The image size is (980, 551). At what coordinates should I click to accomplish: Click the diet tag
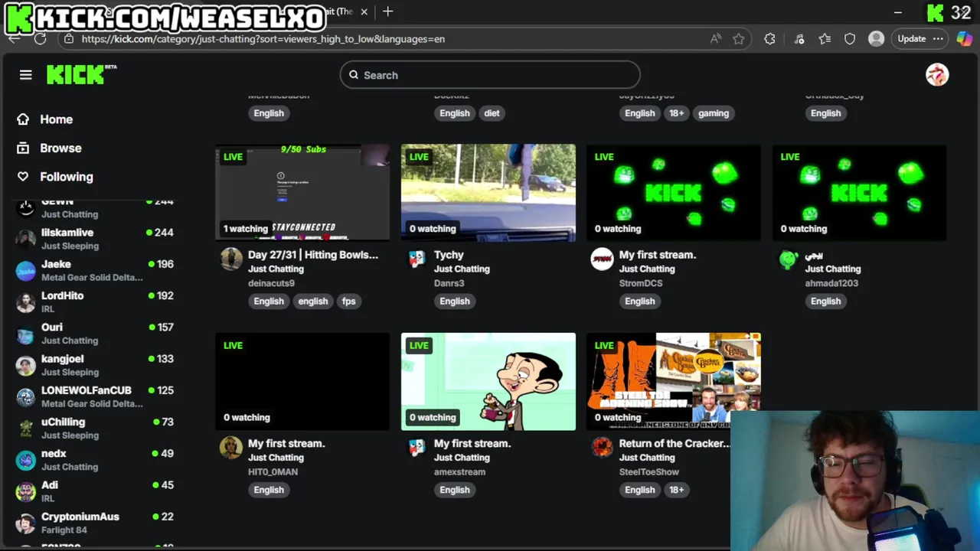coord(492,113)
